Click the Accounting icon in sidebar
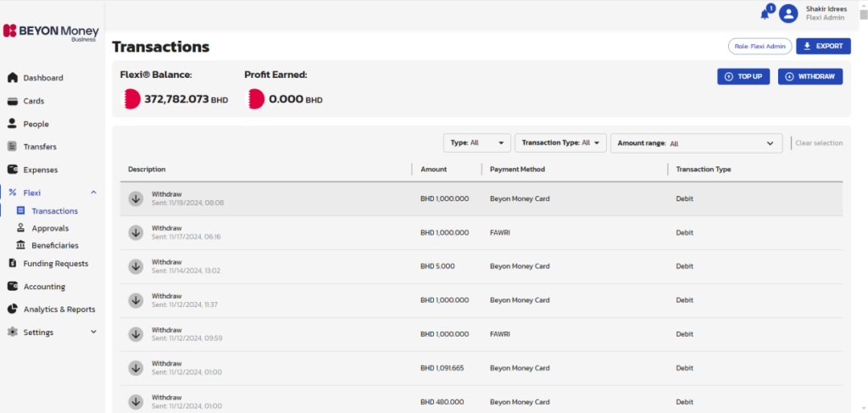The image size is (868, 413). tap(13, 287)
